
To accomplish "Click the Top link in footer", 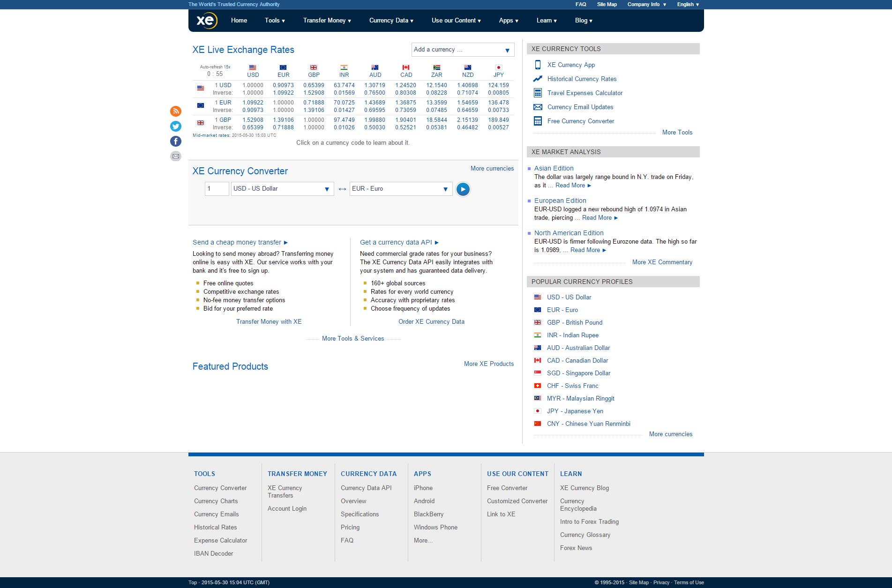I will coord(193,583).
